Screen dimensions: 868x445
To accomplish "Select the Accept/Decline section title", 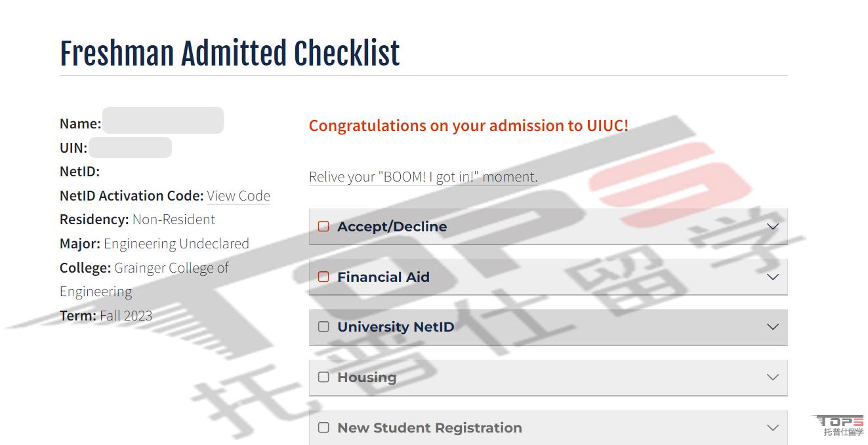I will pos(392,227).
